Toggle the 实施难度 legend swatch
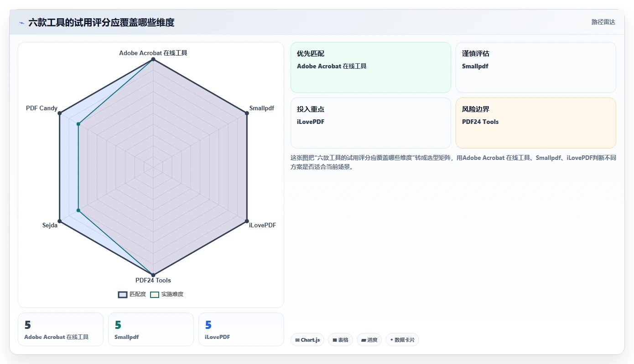This screenshot has width=634, height=364. (x=155, y=294)
